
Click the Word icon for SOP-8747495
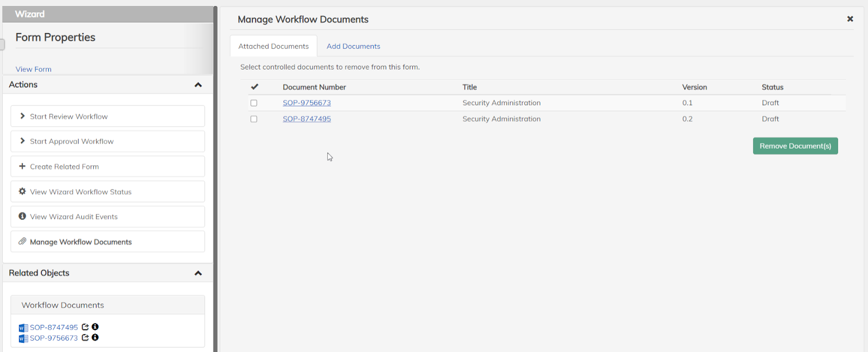tap(23, 328)
